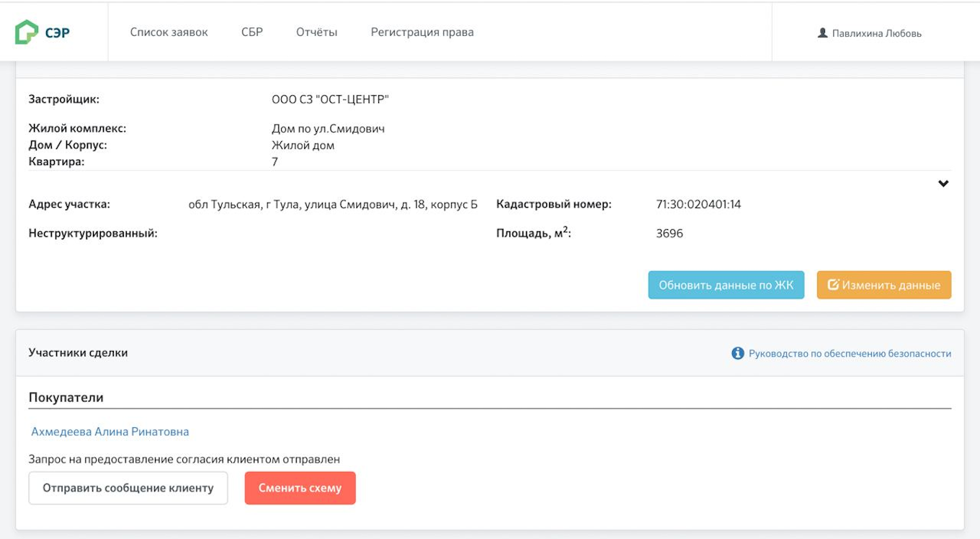Click the area value 3696

(669, 233)
